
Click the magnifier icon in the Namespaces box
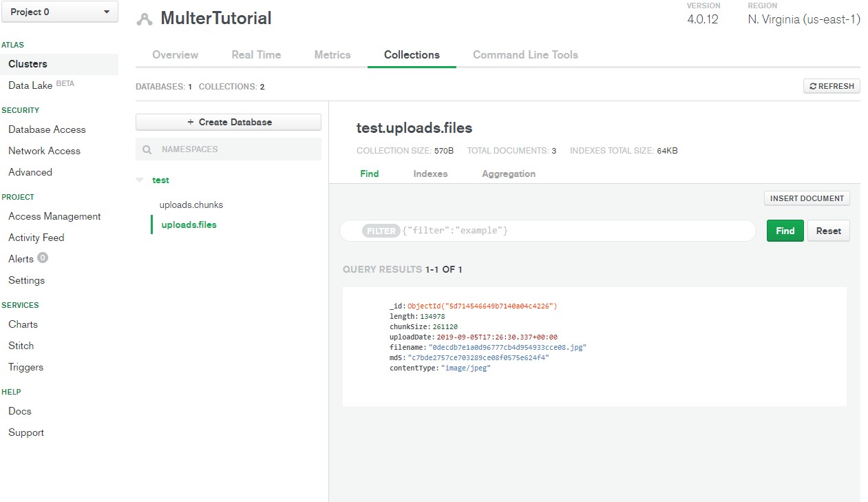tap(147, 149)
